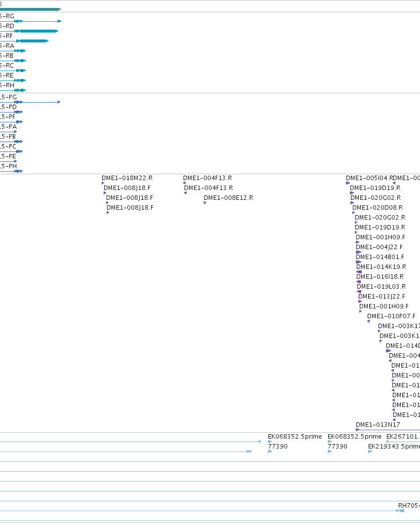
Task: Click the teal gene bar at top
Action: (31, 9)
